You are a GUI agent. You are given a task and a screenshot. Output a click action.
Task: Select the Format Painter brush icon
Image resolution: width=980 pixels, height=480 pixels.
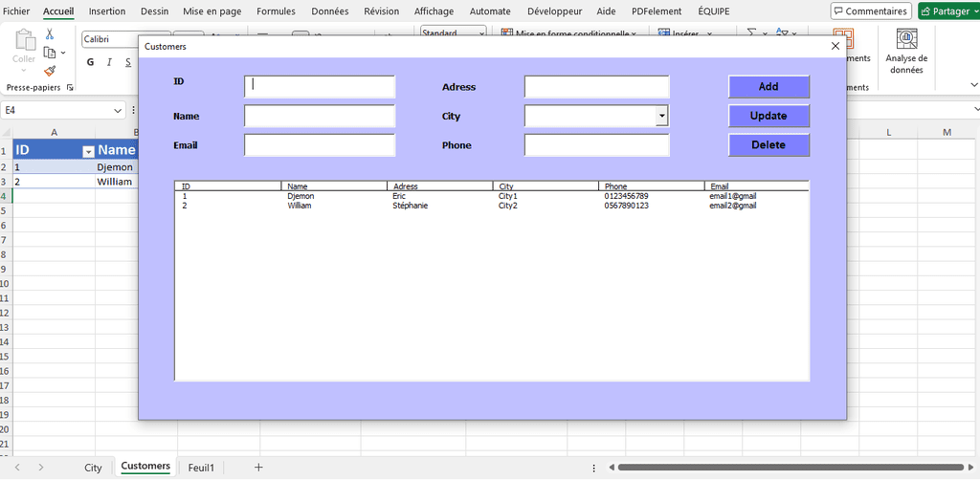[x=50, y=71]
